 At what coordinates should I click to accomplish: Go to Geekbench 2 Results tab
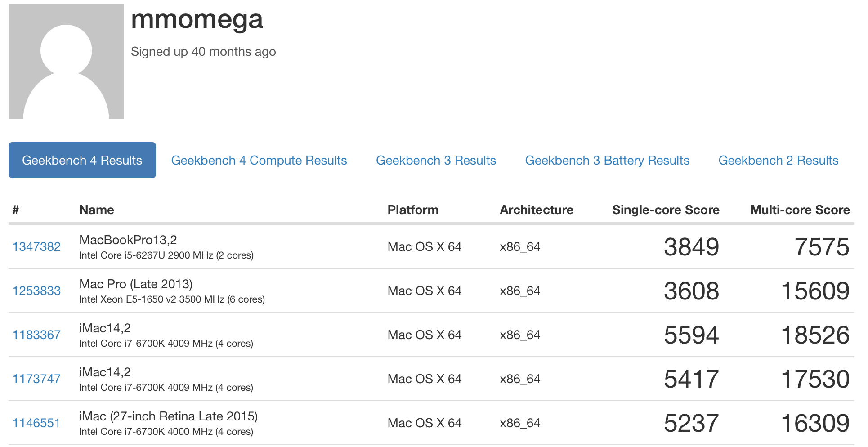coord(779,160)
